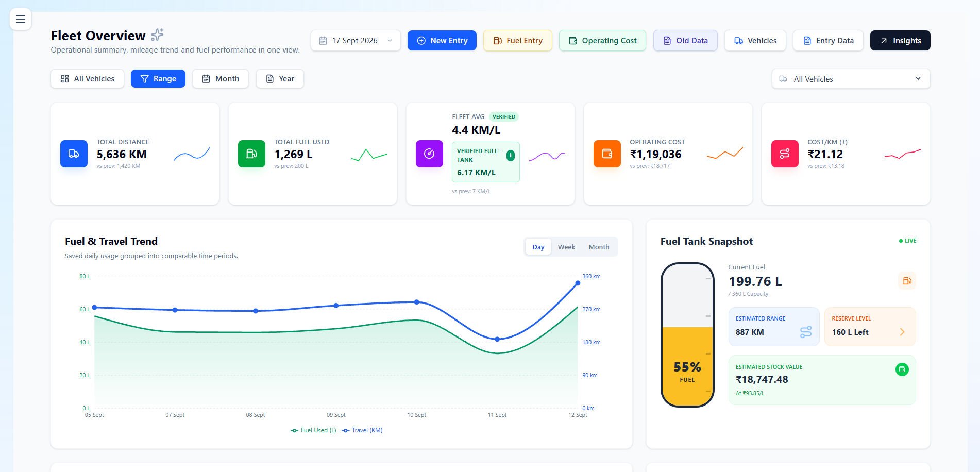Viewport: 980px width, 472px height.
Task: Click the Total Distance sparkline chart
Action: point(192,154)
